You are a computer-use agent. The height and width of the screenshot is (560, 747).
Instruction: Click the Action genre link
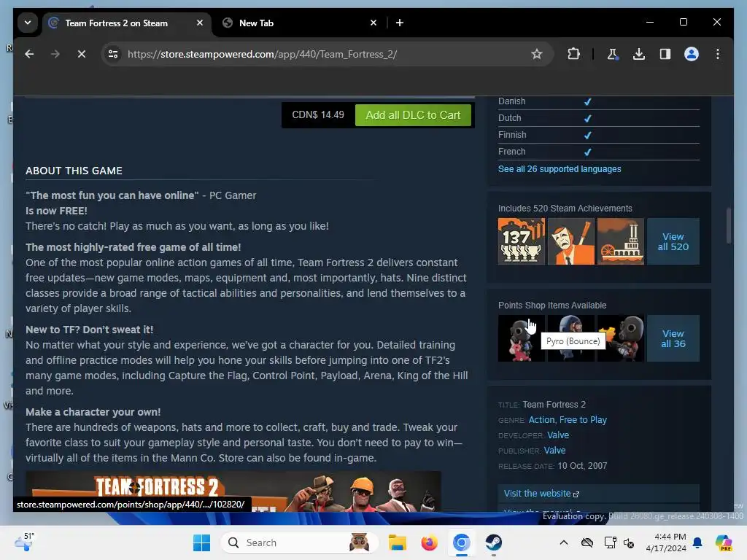click(541, 420)
